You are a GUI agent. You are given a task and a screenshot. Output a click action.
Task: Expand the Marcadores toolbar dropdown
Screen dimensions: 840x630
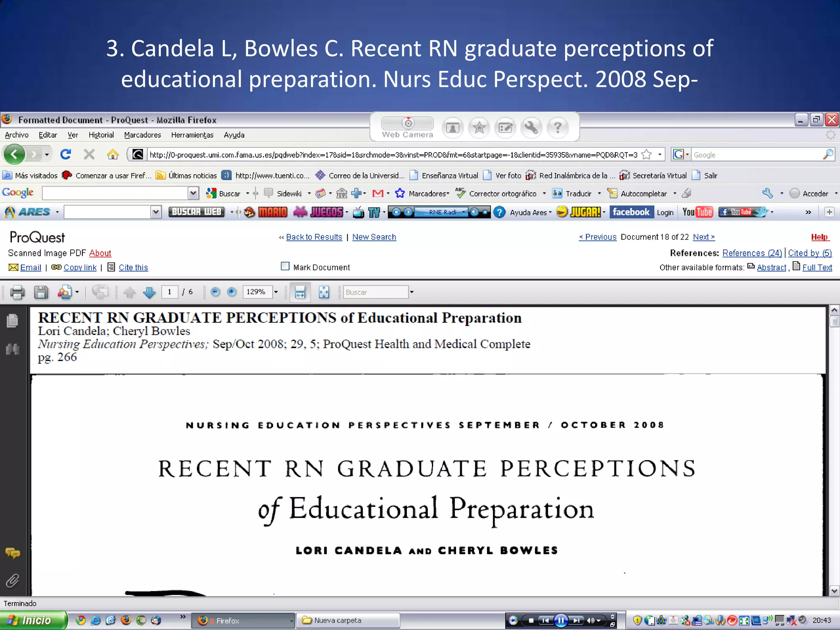pos(448,193)
